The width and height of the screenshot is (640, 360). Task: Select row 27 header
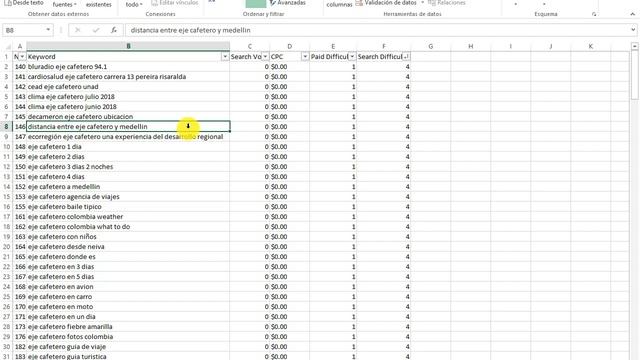click(7, 317)
